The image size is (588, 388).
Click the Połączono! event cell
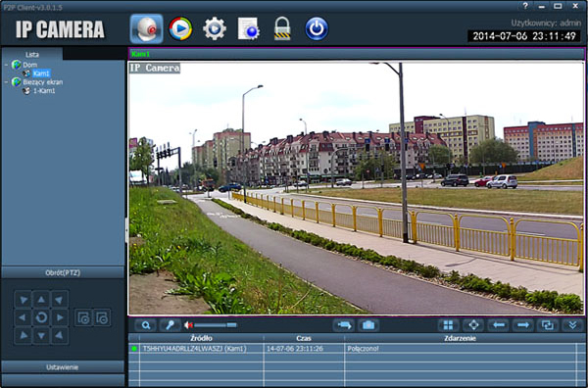click(x=461, y=349)
